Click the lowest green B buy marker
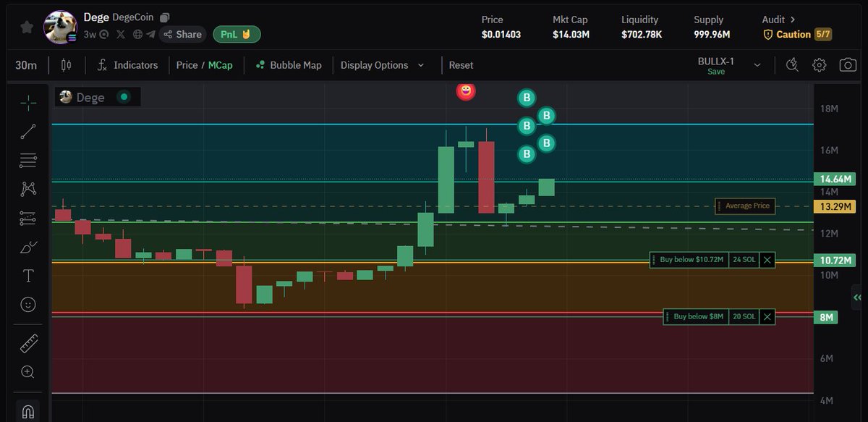Viewport: 868px width, 422px height. click(x=527, y=153)
